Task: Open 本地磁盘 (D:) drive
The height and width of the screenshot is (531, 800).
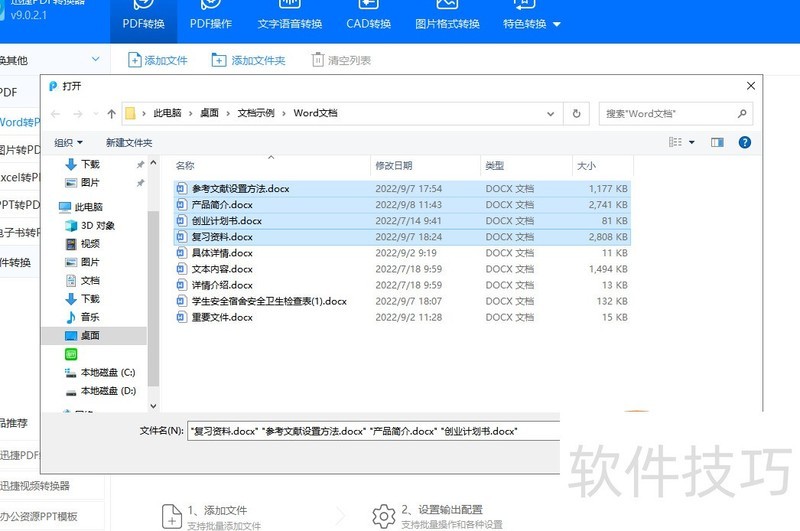Action: pyautogui.click(x=101, y=391)
